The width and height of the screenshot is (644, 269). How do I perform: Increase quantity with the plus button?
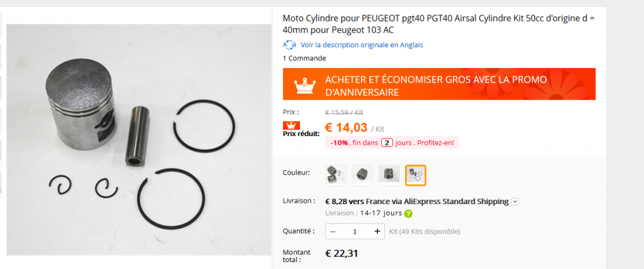pyautogui.click(x=377, y=232)
